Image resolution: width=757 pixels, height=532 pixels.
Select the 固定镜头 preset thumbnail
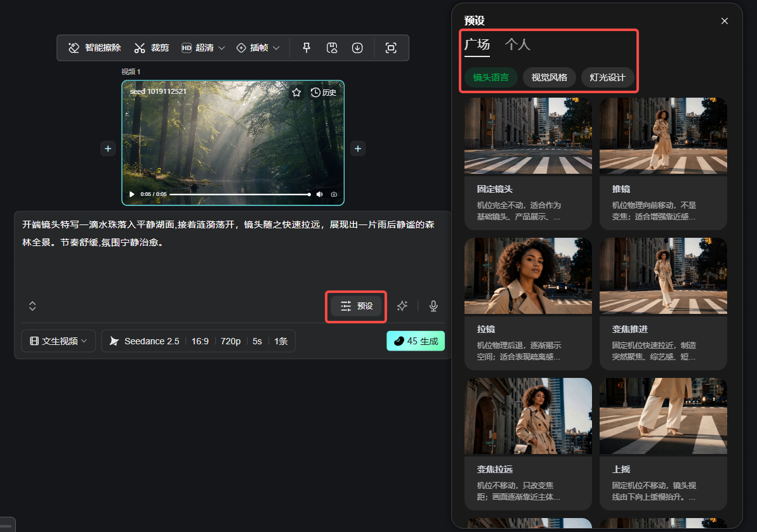528,136
